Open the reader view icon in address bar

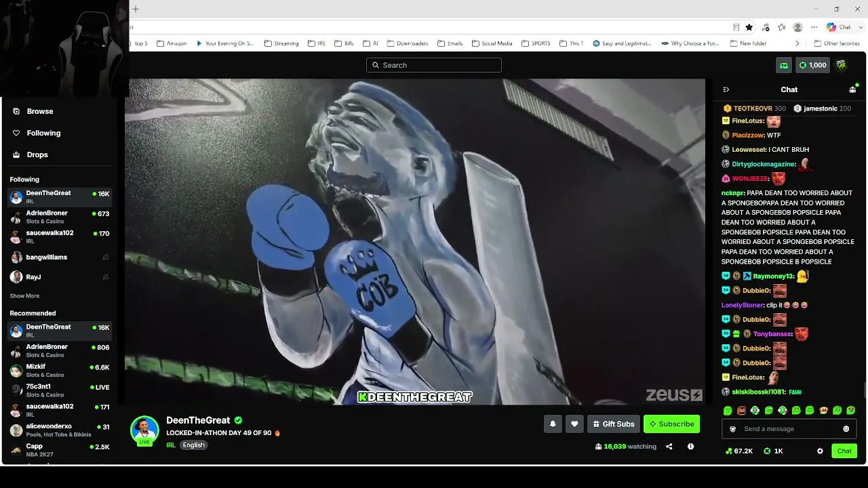click(x=736, y=27)
